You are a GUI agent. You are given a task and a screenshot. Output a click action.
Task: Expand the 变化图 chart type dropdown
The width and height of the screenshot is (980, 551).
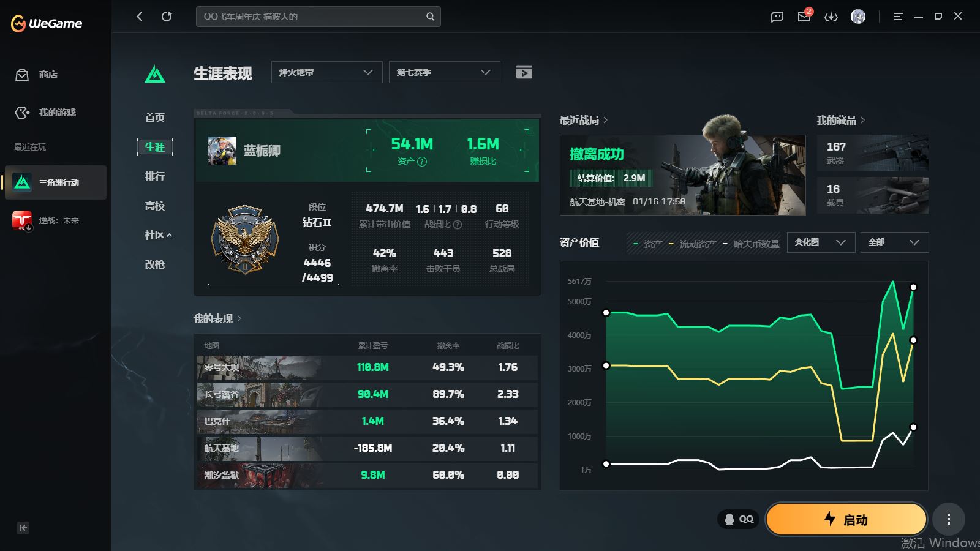[x=820, y=242]
